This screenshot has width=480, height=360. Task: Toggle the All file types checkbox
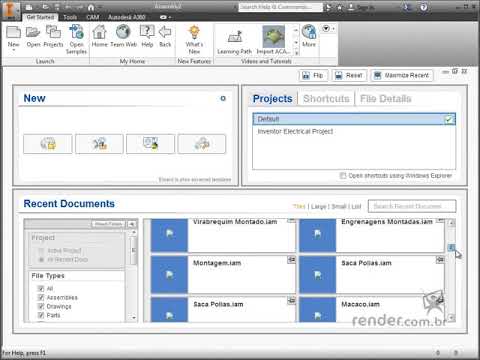tap(41, 288)
